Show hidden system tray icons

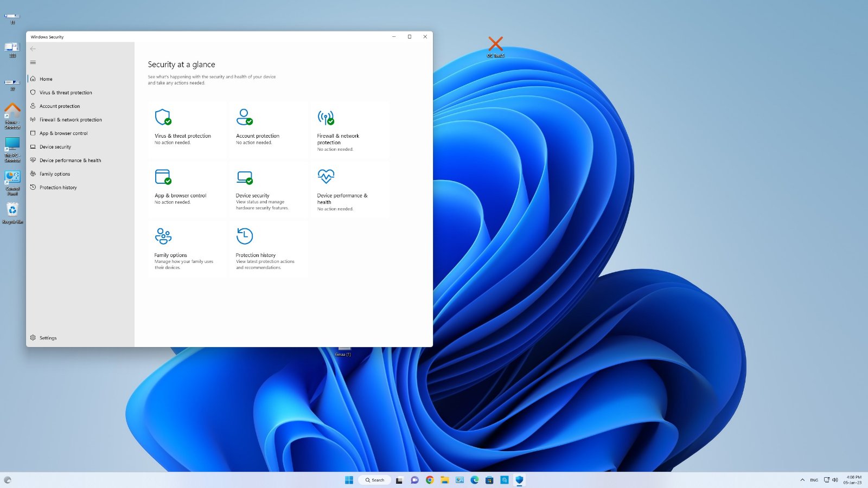coord(802,480)
